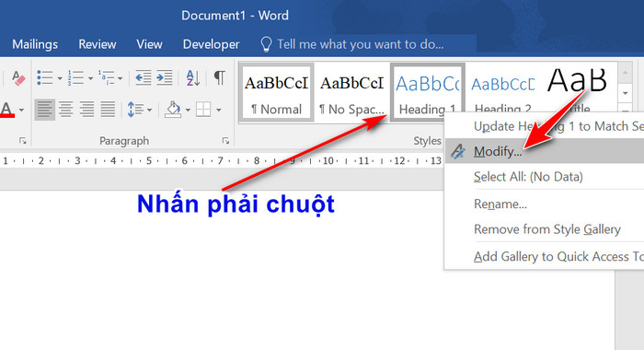The height and width of the screenshot is (350, 644).
Task: Open the View ribbon tab
Action: tap(149, 44)
